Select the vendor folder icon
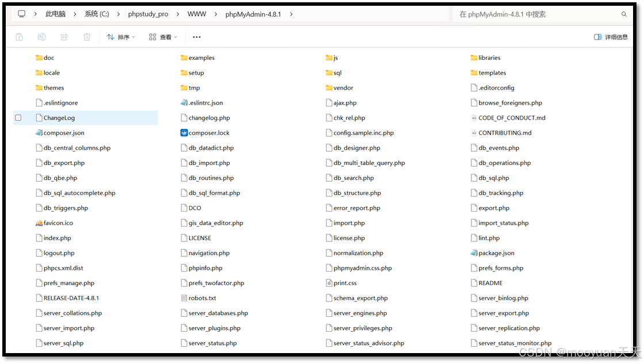The width and height of the screenshot is (644, 364). [x=329, y=88]
